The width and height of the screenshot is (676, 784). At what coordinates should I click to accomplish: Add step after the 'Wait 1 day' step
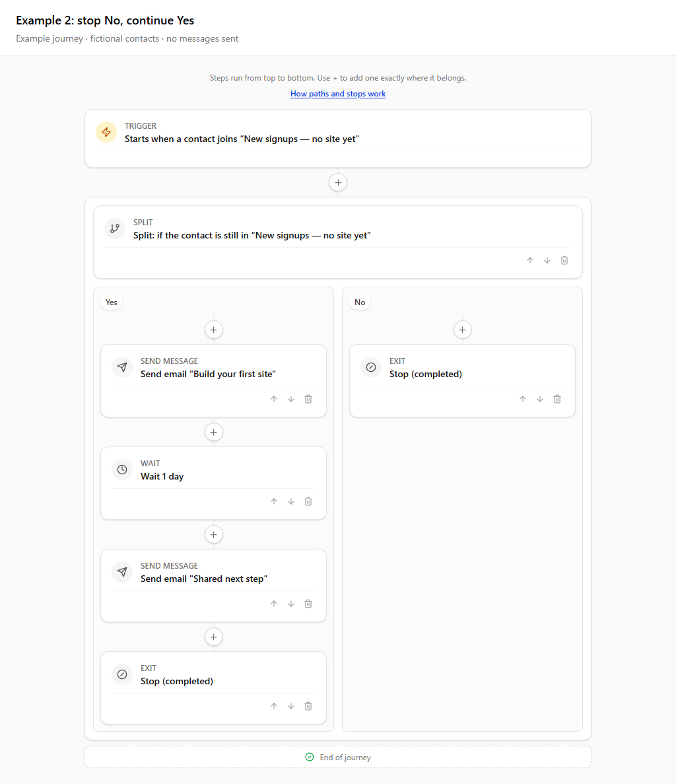click(214, 534)
